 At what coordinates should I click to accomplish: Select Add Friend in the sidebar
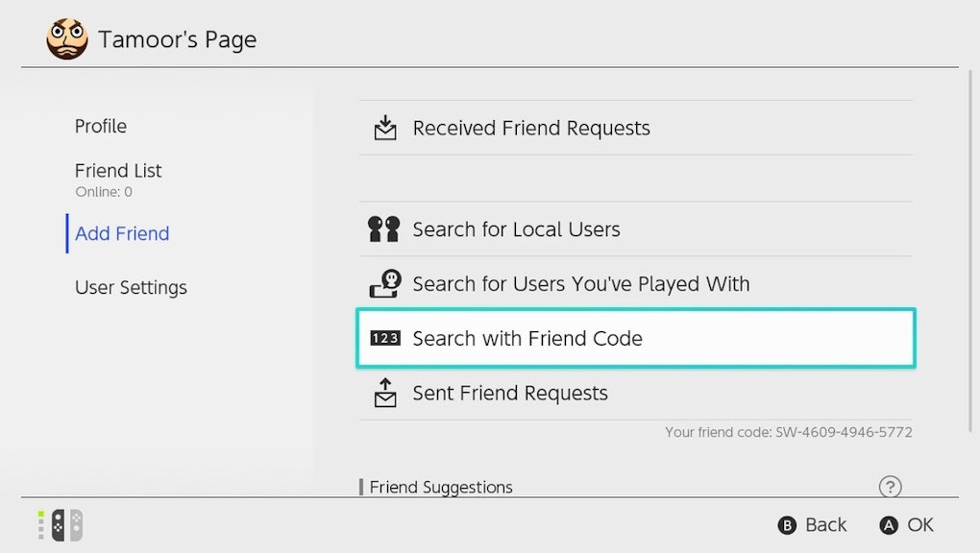121,233
